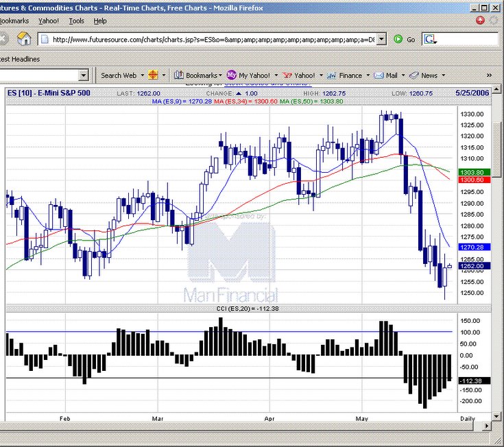Open the Yahoo! menu
The height and width of the screenshot is (447, 504).
click(x=49, y=21)
